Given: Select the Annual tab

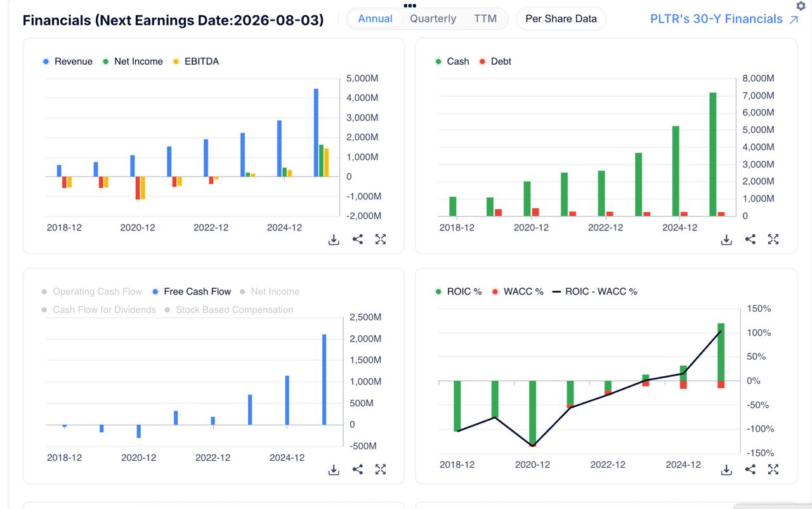Looking at the screenshot, I should click(376, 19).
